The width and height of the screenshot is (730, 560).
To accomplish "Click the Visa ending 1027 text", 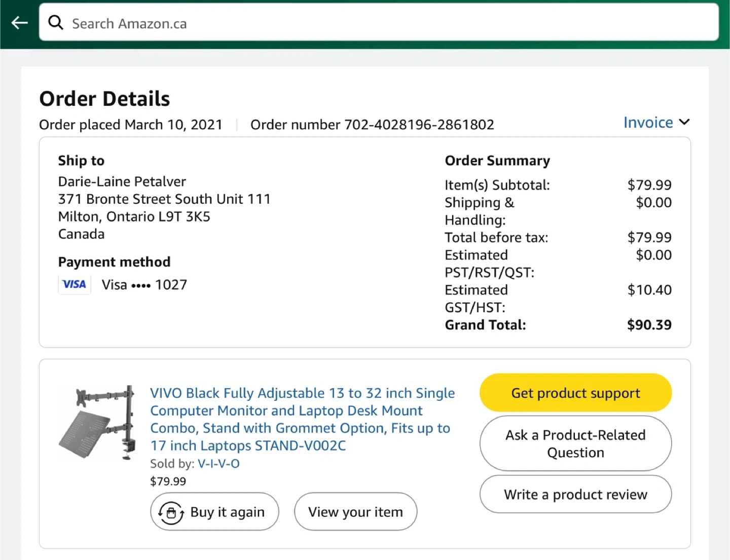I will coord(144,285).
